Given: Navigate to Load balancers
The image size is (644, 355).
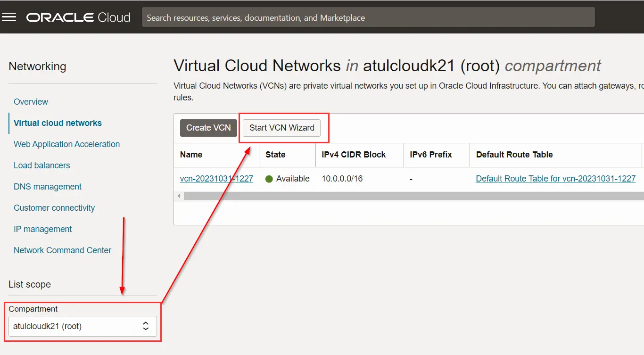Looking at the screenshot, I should tap(41, 165).
